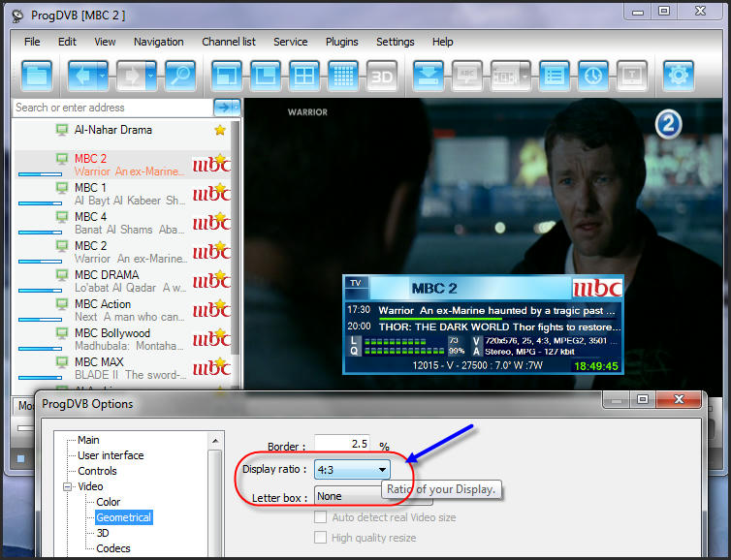Click the MBC MAX progress bar

40,378
